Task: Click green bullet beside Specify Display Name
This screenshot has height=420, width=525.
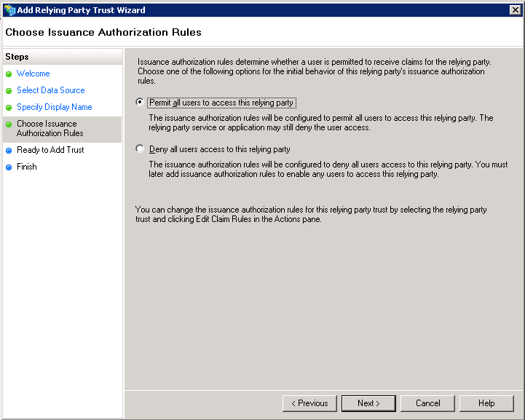Action: point(9,108)
